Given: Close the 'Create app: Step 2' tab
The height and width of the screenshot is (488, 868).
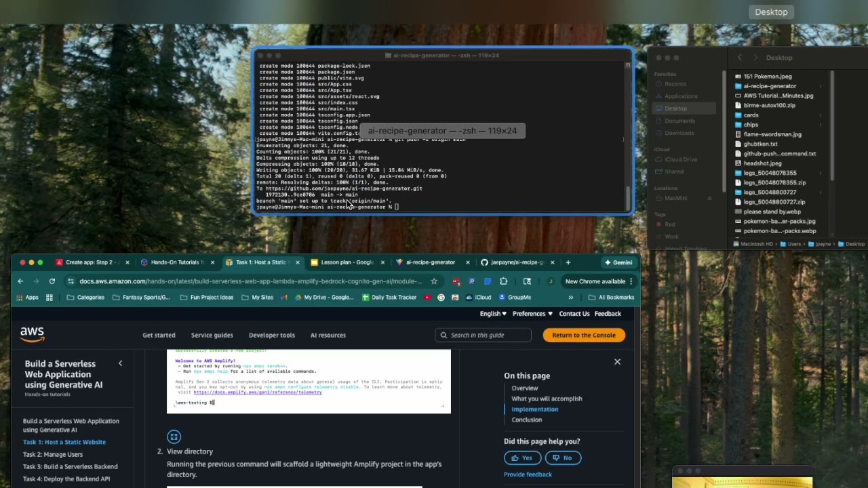Looking at the screenshot, I should coord(127,262).
